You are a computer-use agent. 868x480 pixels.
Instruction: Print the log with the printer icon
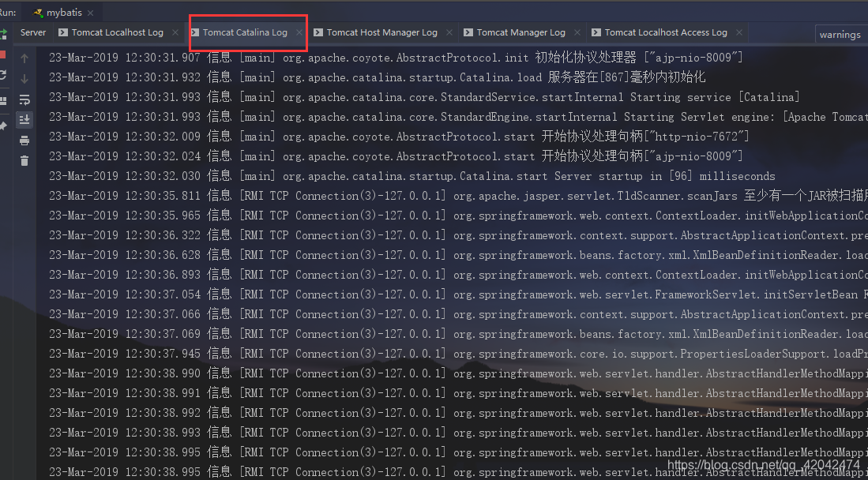tap(24, 141)
